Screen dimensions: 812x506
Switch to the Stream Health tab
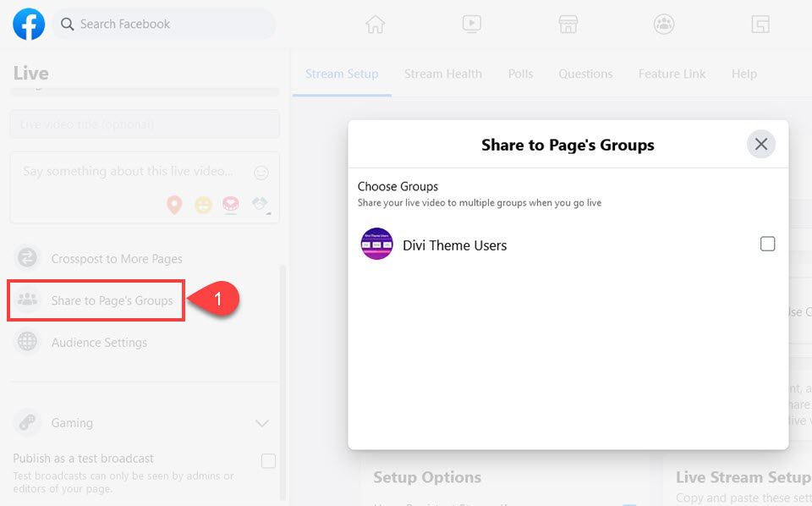click(x=443, y=74)
